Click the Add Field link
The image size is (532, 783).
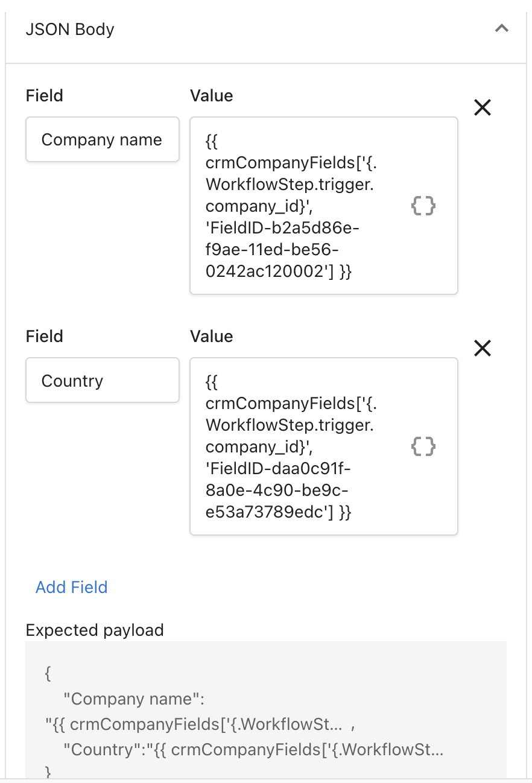point(72,588)
